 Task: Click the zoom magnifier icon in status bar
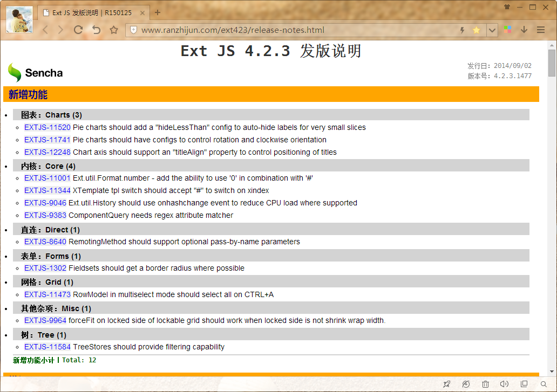coord(544,384)
